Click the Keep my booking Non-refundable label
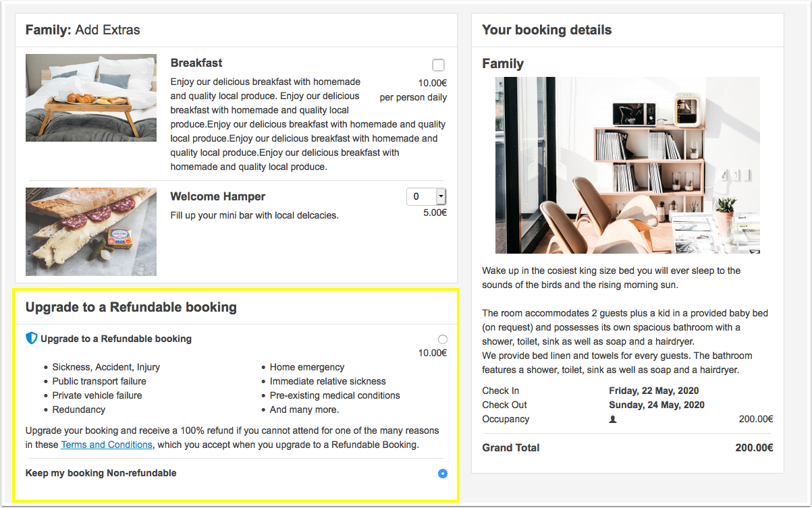 (x=101, y=473)
